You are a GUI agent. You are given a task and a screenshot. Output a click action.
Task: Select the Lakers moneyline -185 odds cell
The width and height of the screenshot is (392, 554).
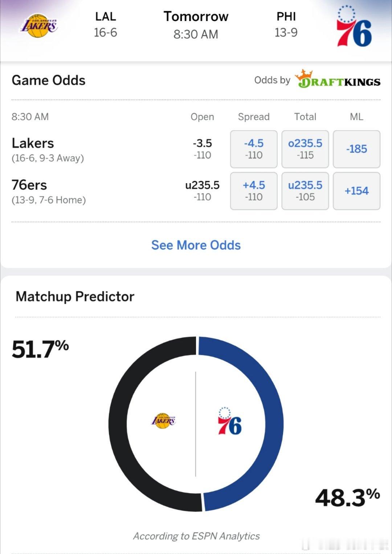tap(357, 149)
